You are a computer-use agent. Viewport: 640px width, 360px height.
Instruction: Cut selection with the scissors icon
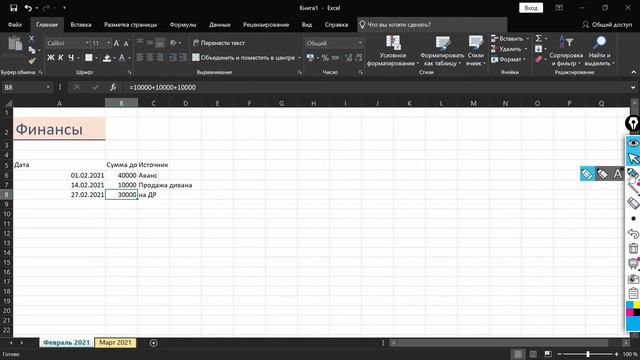tap(31, 39)
